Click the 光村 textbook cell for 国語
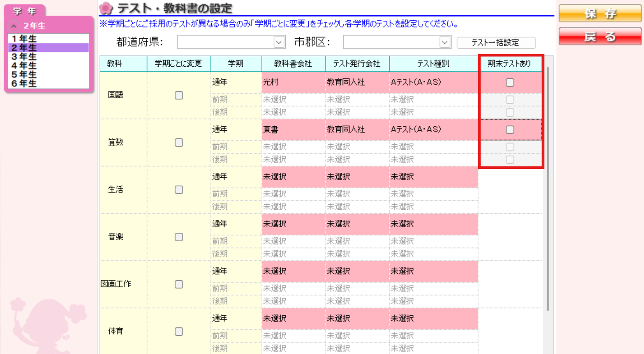Image resolution: width=644 pixels, height=354 pixels. click(293, 82)
